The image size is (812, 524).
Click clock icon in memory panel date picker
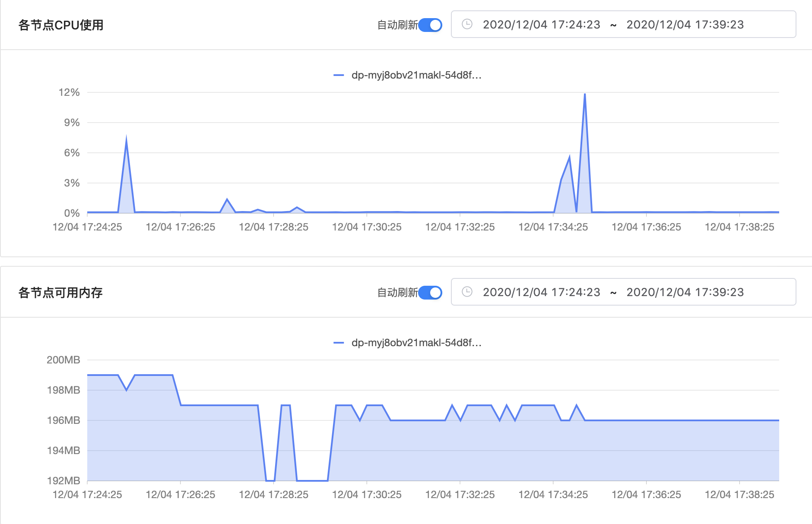coord(467,292)
